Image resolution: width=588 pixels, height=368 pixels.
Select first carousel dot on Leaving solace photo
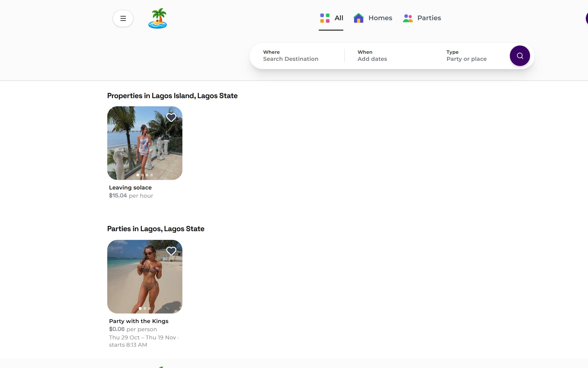[x=138, y=175]
